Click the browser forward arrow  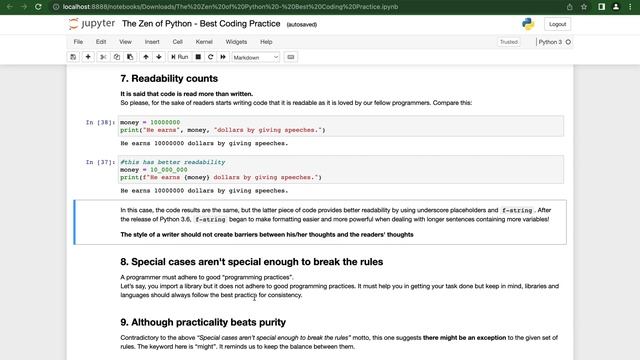point(24,7)
